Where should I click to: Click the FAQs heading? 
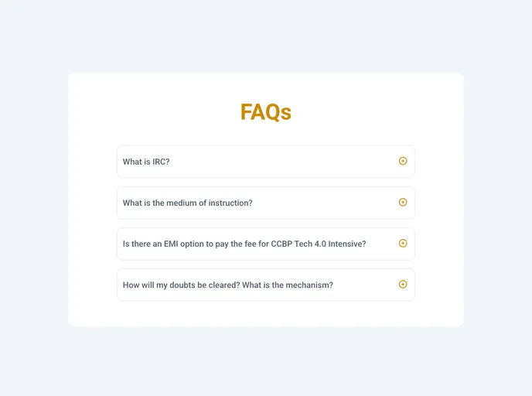pyautogui.click(x=265, y=112)
